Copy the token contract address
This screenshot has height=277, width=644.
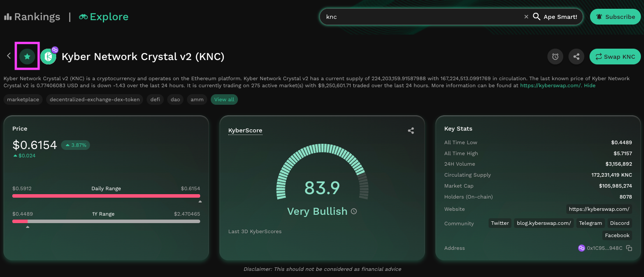(x=629, y=248)
